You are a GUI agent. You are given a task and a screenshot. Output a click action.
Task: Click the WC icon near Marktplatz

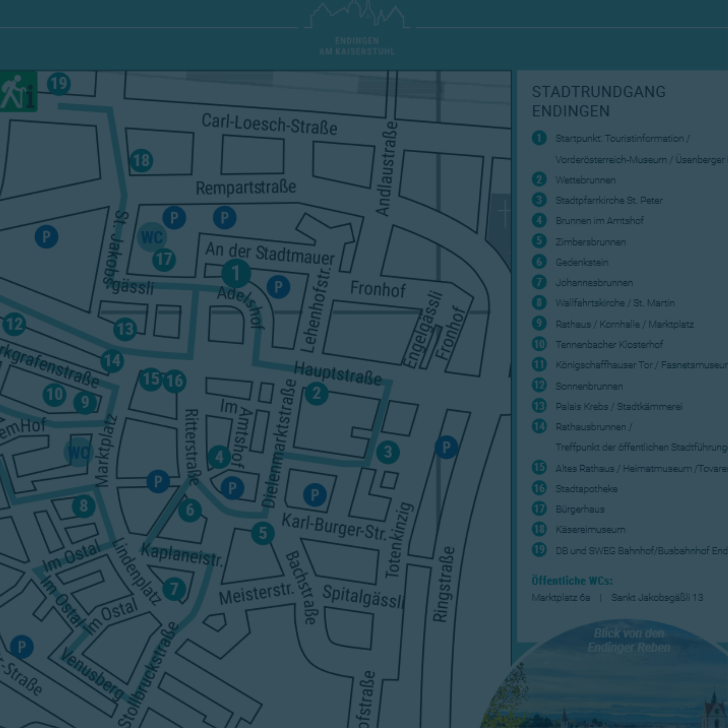point(78,452)
